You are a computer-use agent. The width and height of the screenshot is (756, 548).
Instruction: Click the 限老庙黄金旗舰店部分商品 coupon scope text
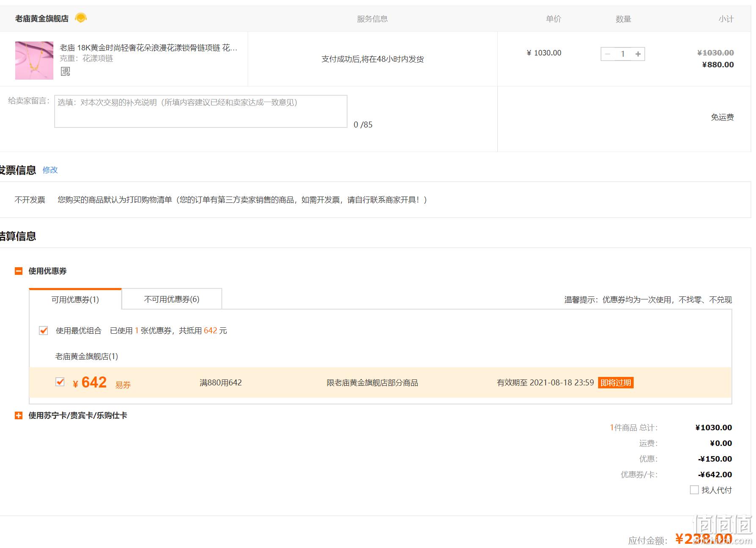(372, 383)
